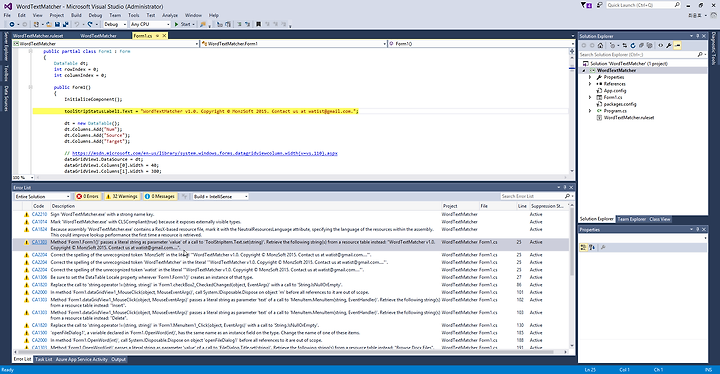
Task: Switch to the Team Explorer tab
Action: 631,219
